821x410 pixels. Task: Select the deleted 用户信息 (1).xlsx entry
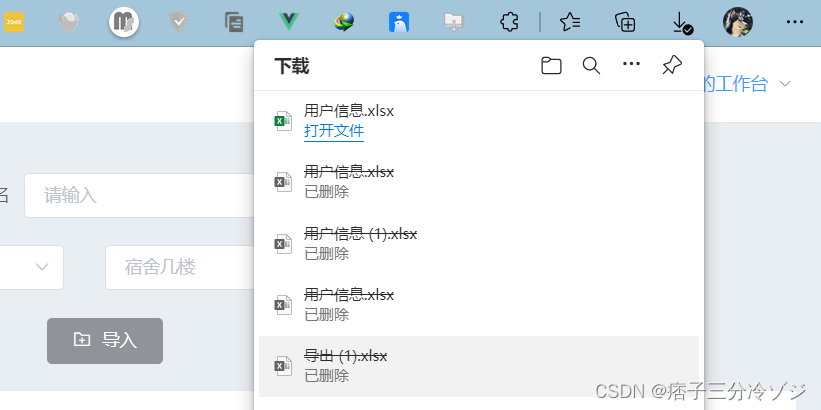(x=479, y=244)
